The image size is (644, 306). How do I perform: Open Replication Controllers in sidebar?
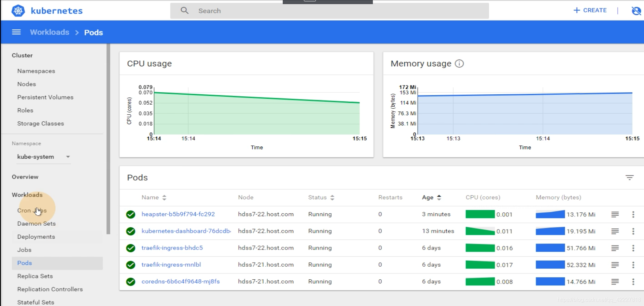pyautogui.click(x=50, y=289)
